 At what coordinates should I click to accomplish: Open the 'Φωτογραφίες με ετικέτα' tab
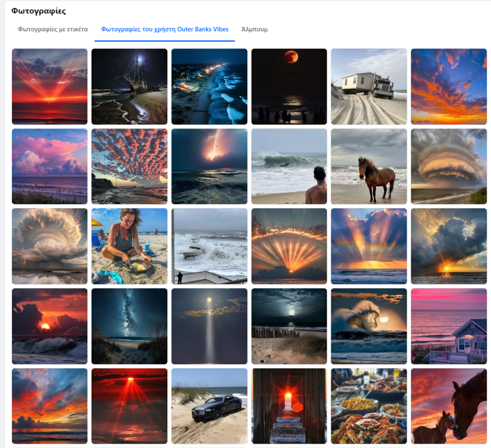[x=53, y=29]
